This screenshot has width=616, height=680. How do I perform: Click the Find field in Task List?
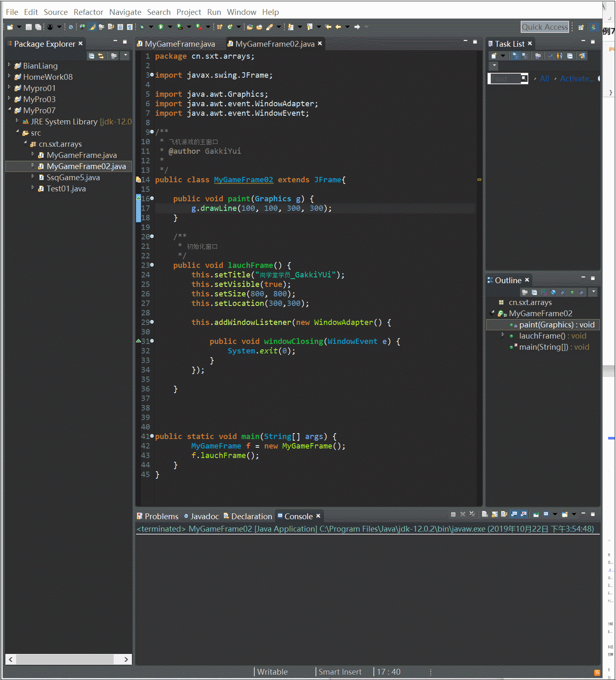508,79
